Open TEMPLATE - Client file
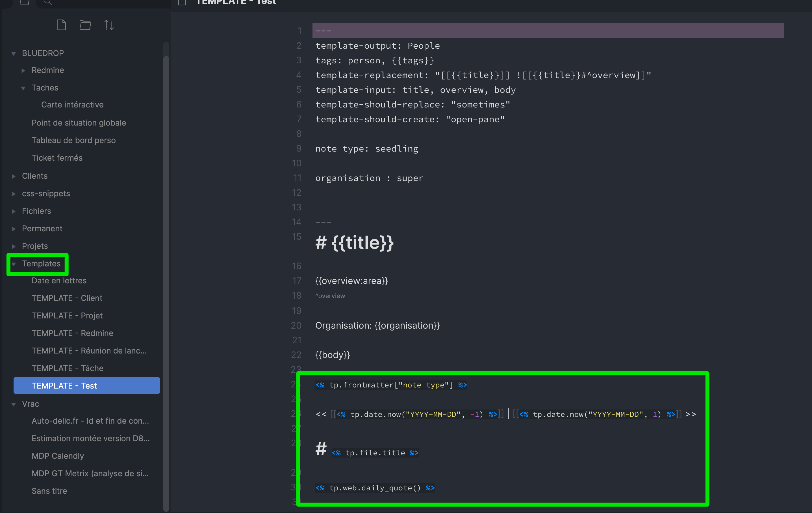812x513 pixels. [67, 298]
